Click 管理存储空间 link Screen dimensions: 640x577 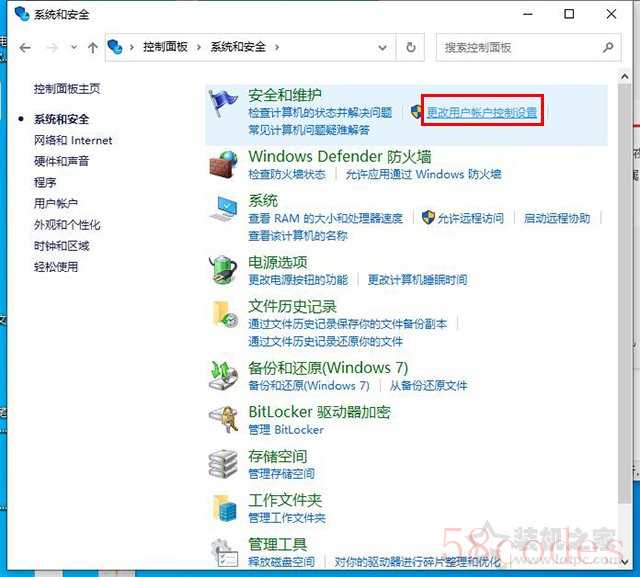coord(281,474)
